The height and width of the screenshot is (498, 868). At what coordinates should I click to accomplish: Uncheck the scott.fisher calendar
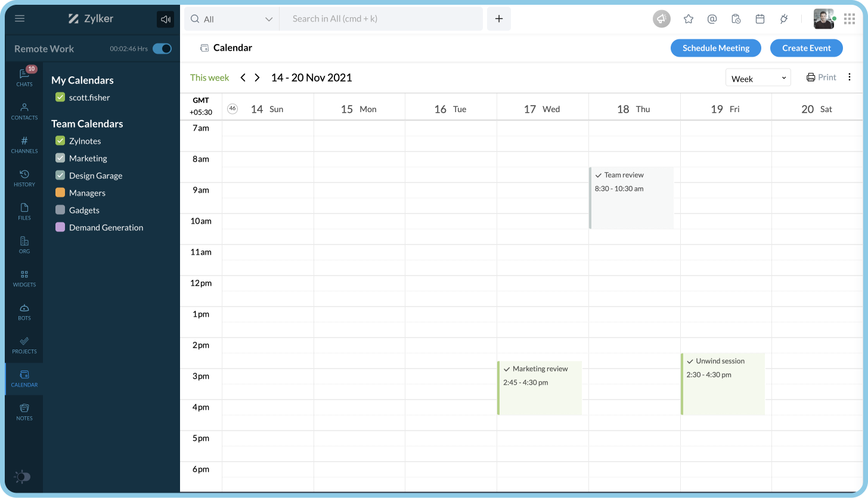[60, 97]
